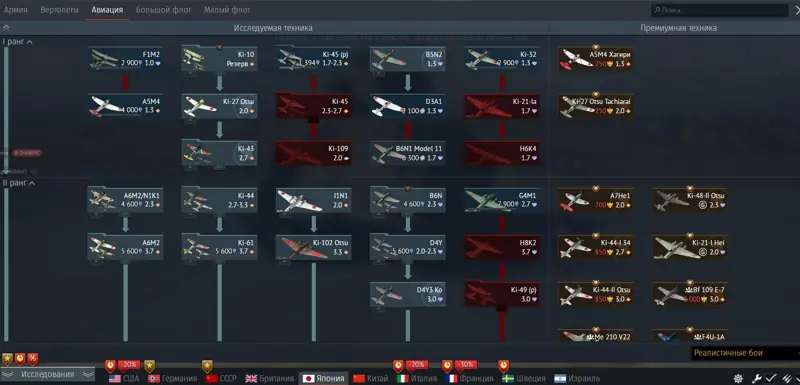Click the Исследования button

47,374
